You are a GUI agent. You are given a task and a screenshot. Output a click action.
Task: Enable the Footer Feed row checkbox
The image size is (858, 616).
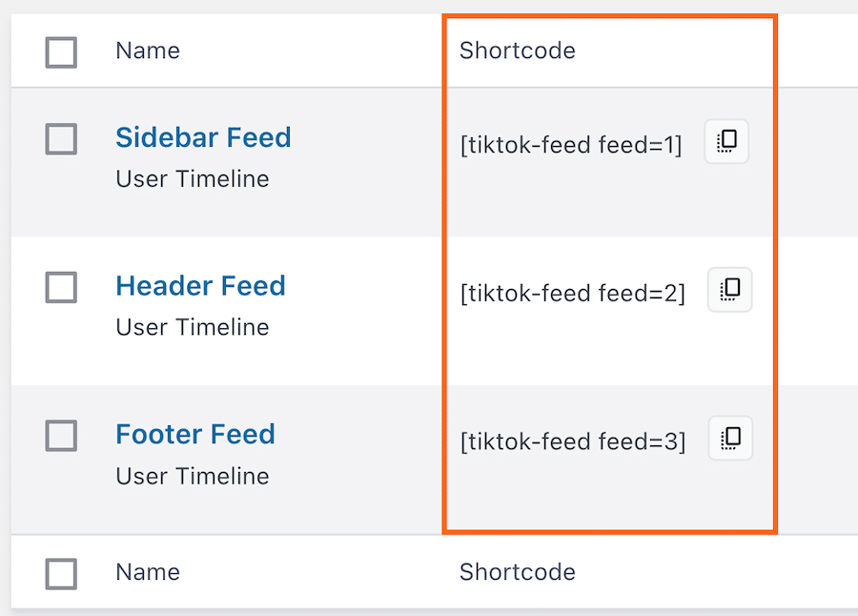click(x=61, y=436)
